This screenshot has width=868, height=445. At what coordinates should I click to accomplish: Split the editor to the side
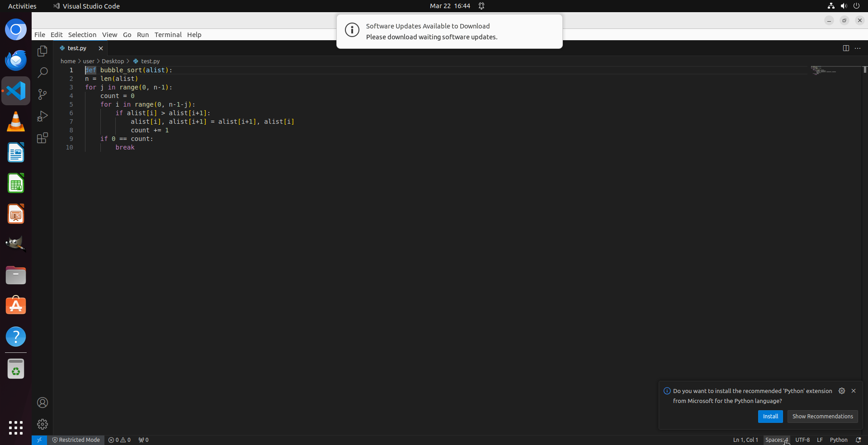[846, 48]
